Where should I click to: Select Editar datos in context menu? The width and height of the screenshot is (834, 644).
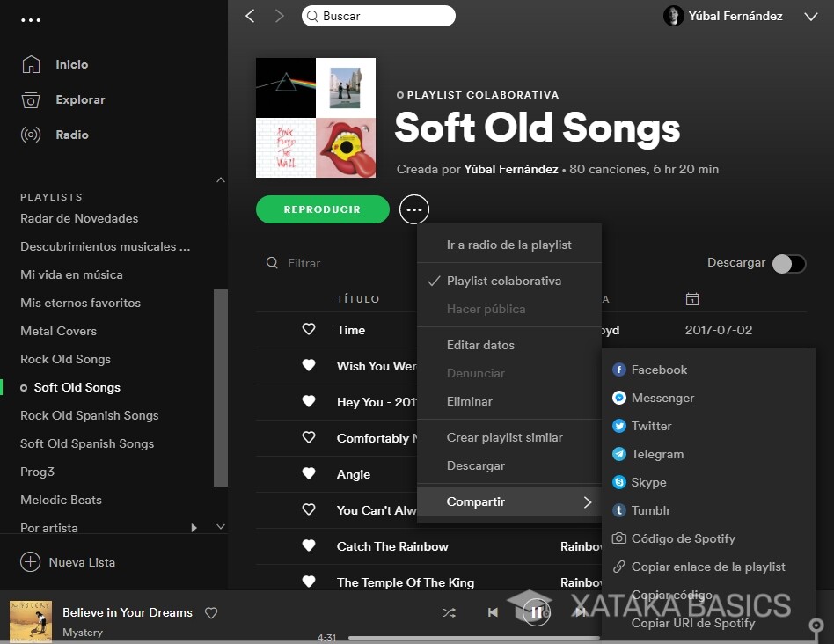point(480,345)
